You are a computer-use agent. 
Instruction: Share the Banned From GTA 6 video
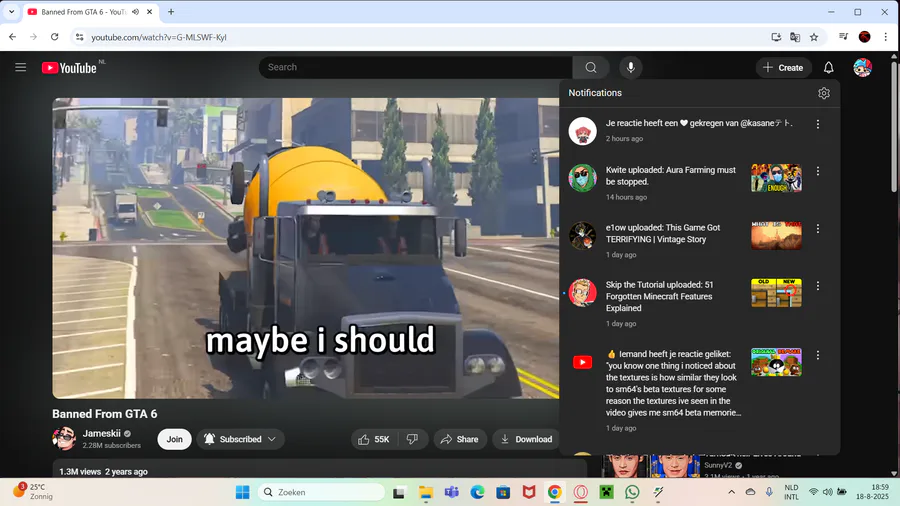point(460,439)
